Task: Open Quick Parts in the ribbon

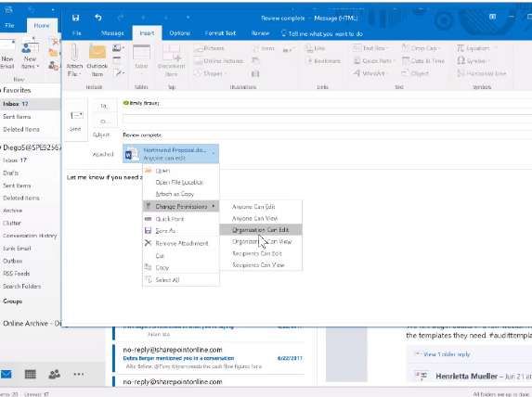Action: click(374, 61)
